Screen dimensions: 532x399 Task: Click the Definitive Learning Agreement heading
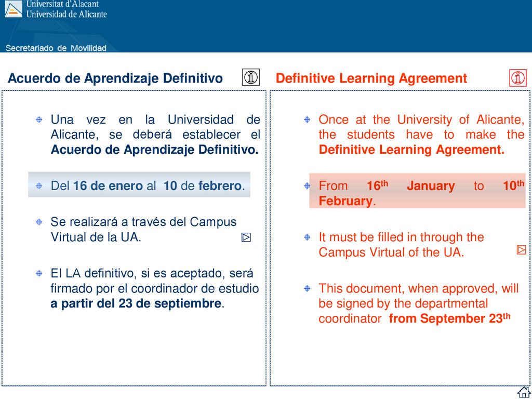point(371,78)
